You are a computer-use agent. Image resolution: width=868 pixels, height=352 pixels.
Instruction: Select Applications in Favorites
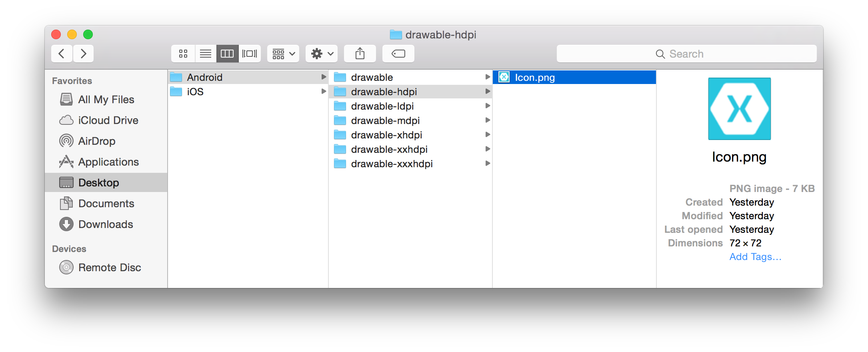(x=108, y=162)
